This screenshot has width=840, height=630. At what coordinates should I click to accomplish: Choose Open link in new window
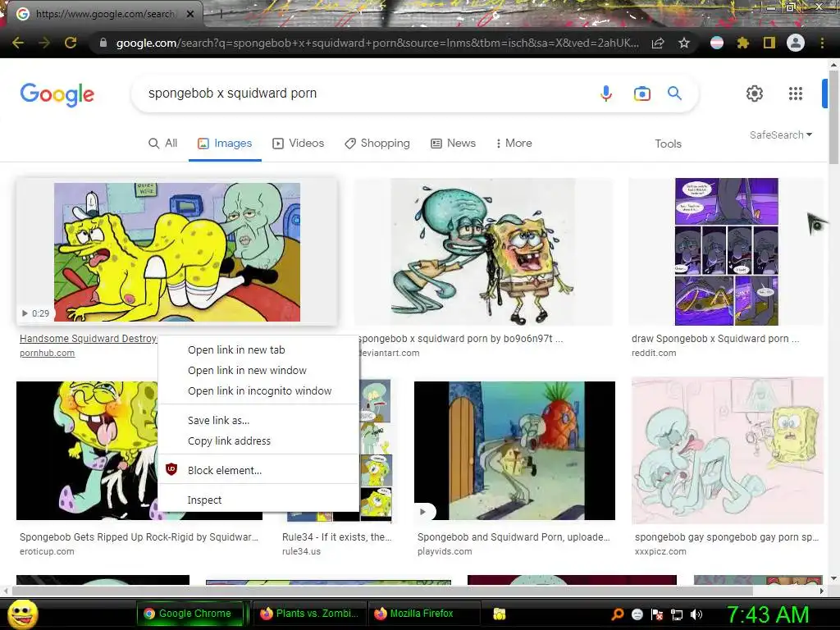(x=258, y=370)
